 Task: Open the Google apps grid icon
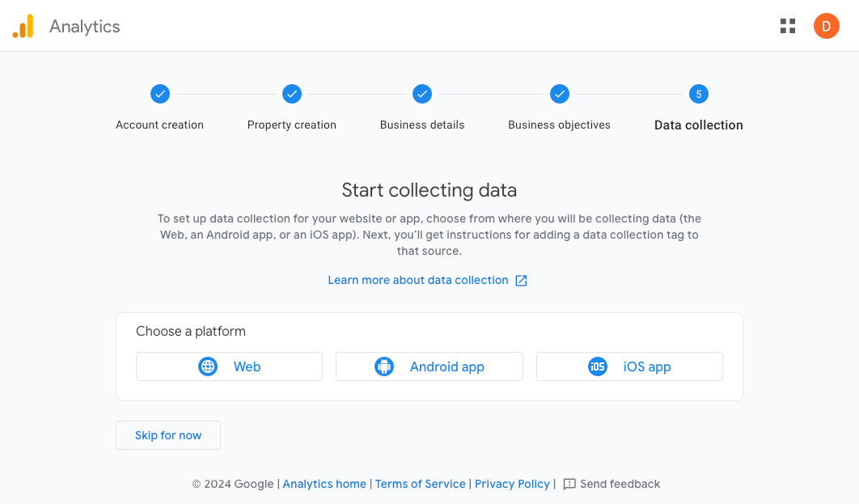pyautogui.click(x=788, y=26)
